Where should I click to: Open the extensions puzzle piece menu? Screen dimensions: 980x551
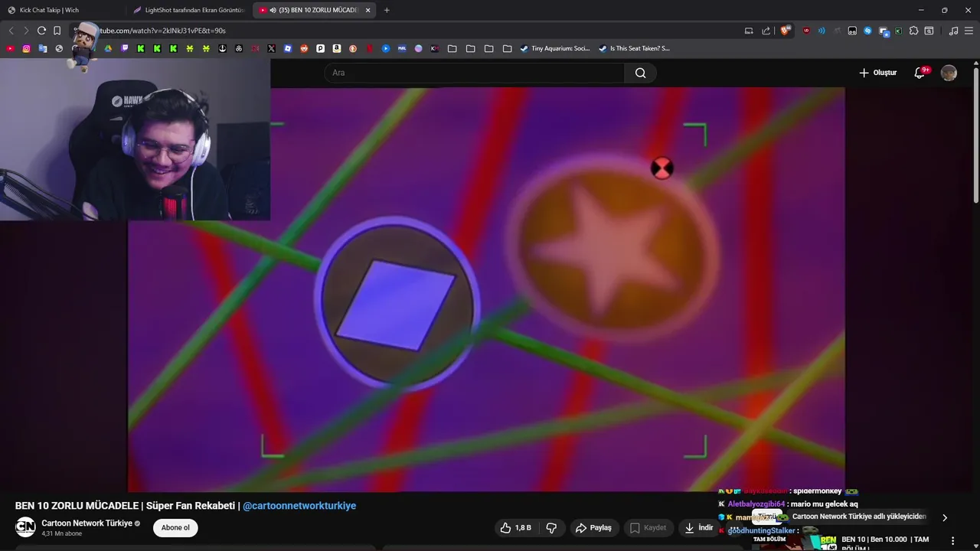[x=913, y=31]
